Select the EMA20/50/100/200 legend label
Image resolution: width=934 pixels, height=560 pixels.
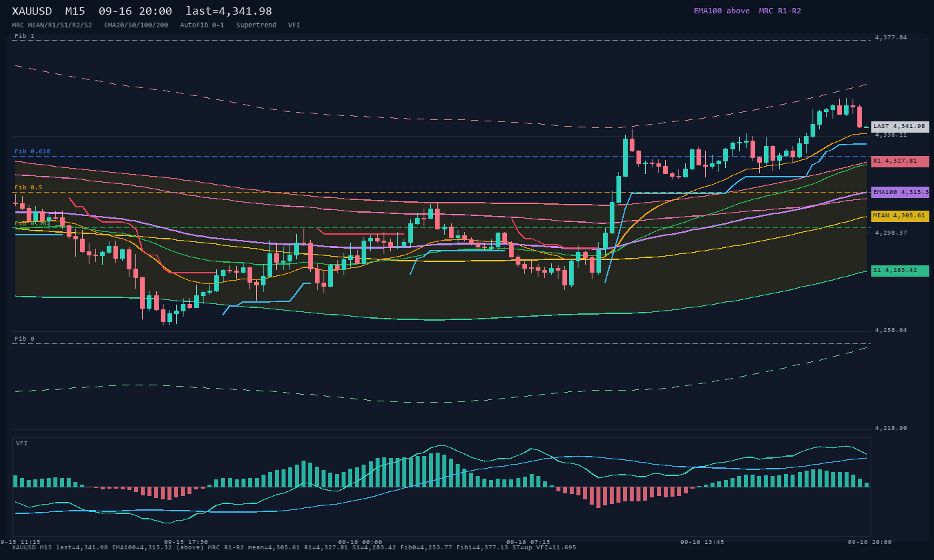click(136, 25)
